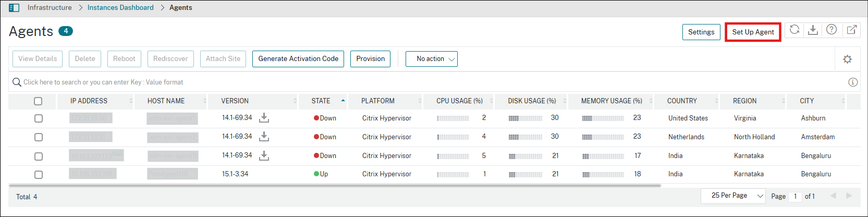
Task: Click the Provision button
Action: (x=371, y=59)
